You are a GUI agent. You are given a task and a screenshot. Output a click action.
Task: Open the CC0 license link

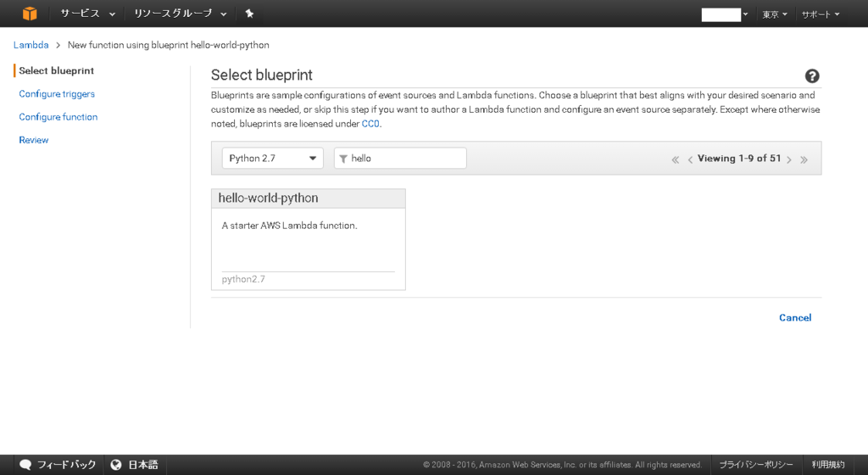[370, 124]
